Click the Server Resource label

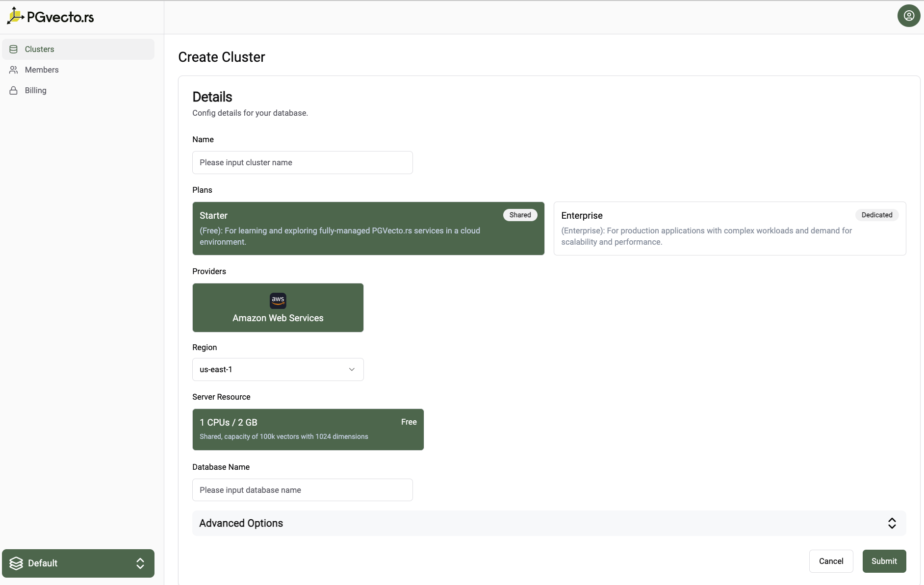221,397
